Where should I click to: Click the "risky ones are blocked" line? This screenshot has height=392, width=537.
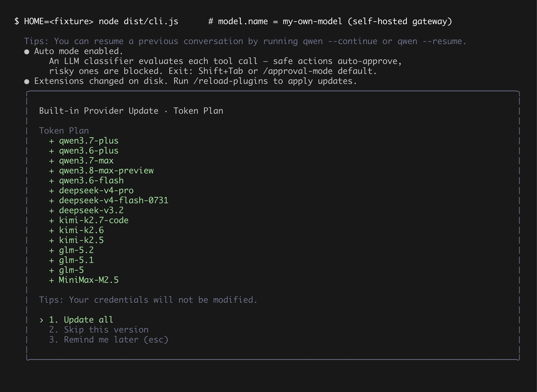[213, 71]
